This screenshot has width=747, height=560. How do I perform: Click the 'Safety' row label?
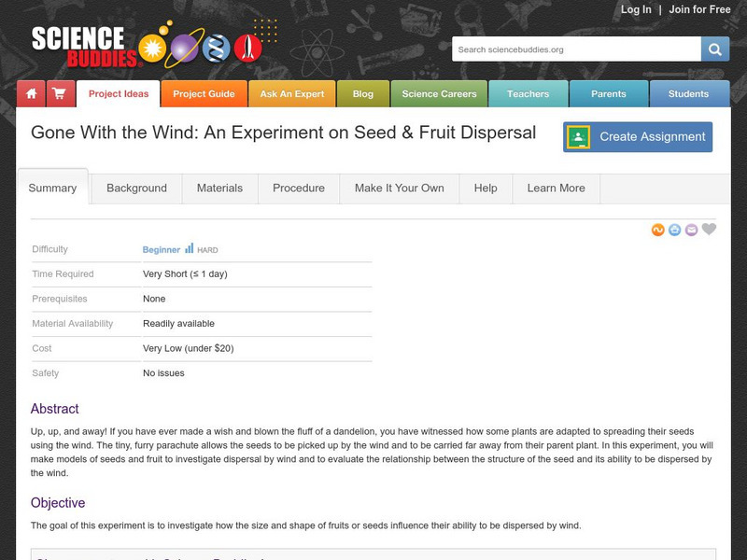(46, 372)
